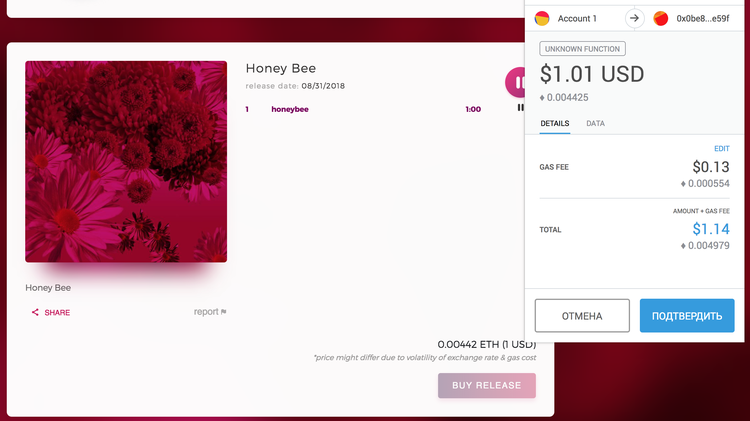Click the recipient address avatar icon
This screenshot has width=750, height=421.
pyautogui.click(x=661, y=18)
